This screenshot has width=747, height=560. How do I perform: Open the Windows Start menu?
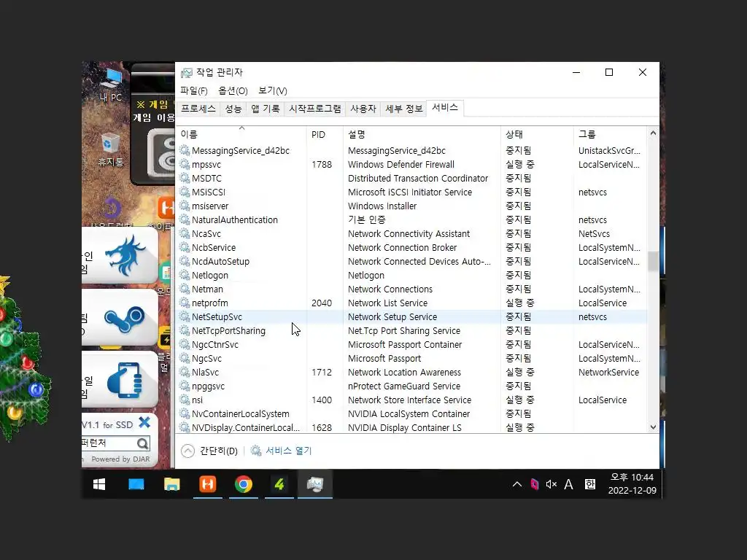pos(99,484)
